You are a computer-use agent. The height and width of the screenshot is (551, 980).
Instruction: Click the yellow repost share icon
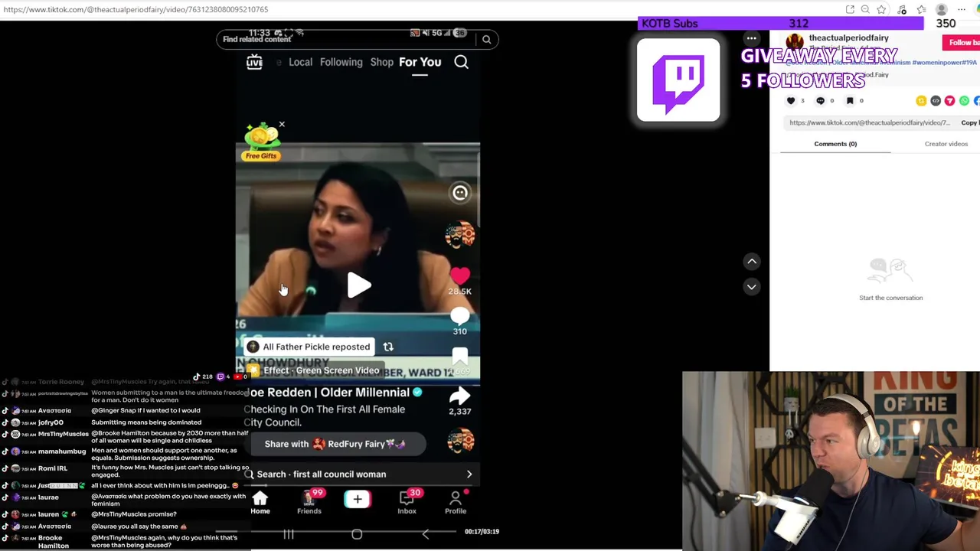coord(921,101)
